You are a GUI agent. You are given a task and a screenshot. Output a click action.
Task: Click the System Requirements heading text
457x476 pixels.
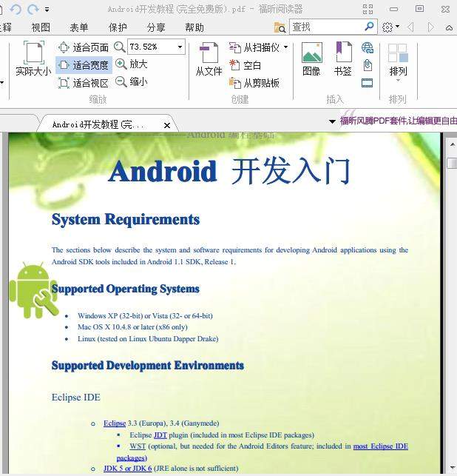pyautogui.click(x=126, y=219)
